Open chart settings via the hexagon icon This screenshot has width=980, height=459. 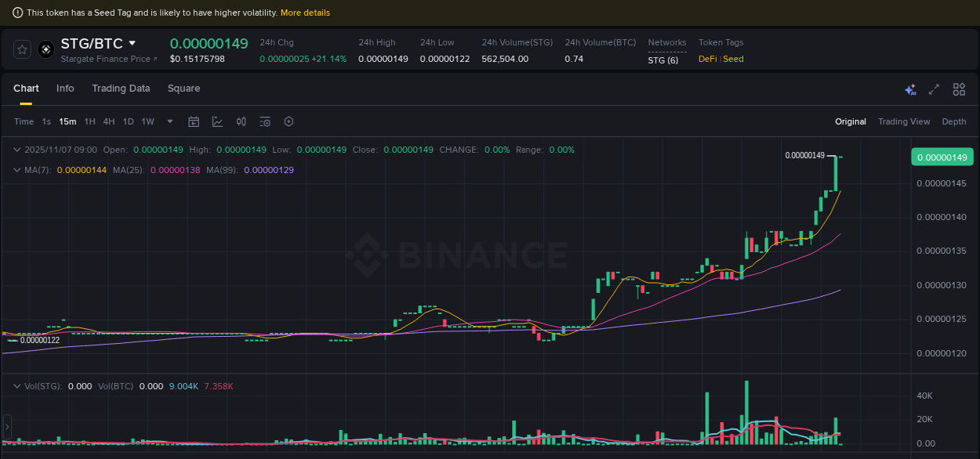289,121
